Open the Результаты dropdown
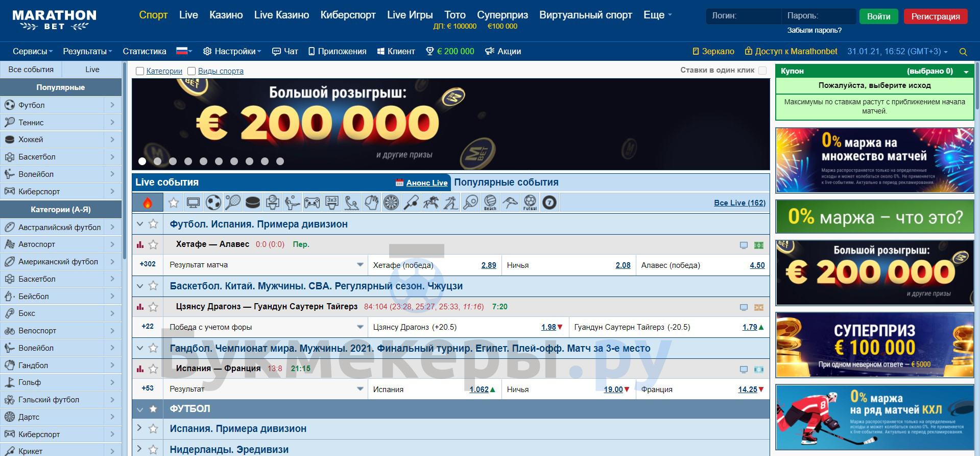 pos(87,51)
